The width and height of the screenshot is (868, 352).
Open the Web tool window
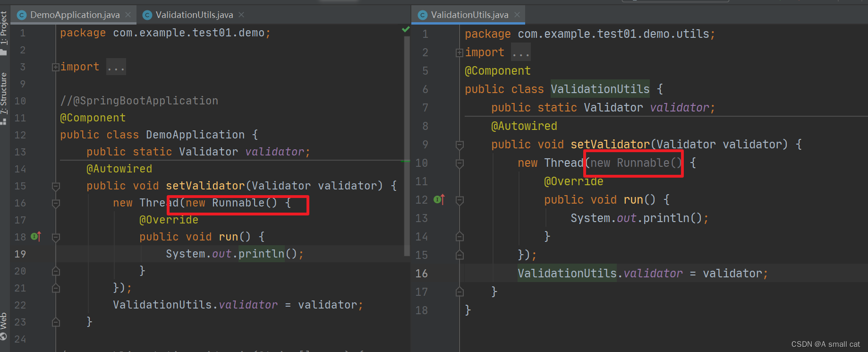coord(4,326)
